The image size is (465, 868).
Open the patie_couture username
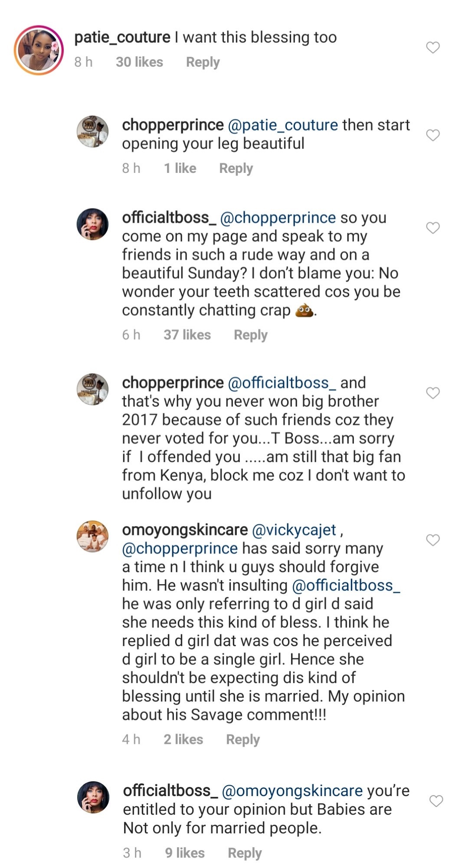pos(122,38)
